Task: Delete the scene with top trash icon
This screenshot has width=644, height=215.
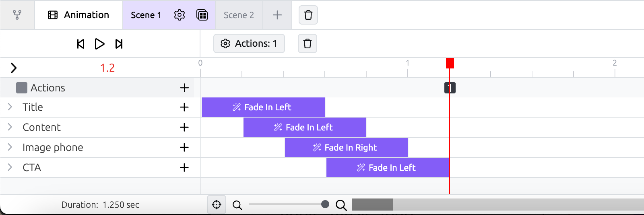Action: pos(308,15)
